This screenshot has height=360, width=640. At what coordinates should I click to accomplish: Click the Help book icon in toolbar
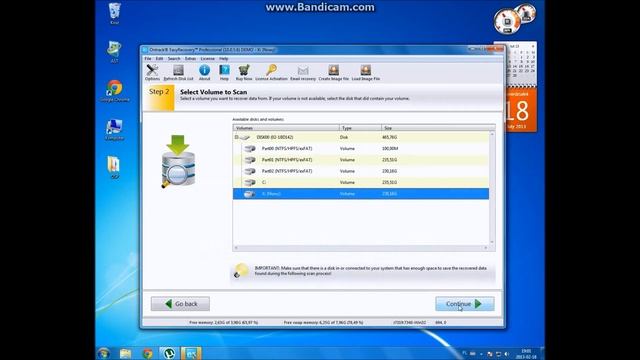[224, 72]
